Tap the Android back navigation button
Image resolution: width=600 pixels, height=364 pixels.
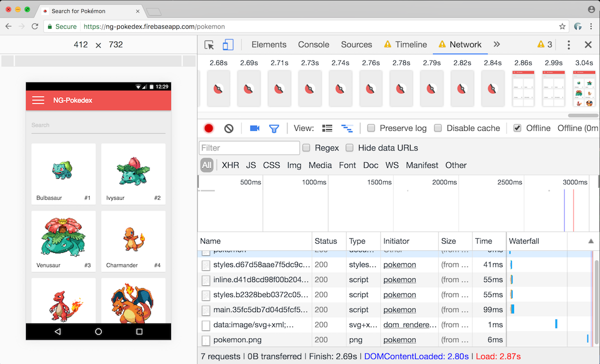[x=57, y=332]
